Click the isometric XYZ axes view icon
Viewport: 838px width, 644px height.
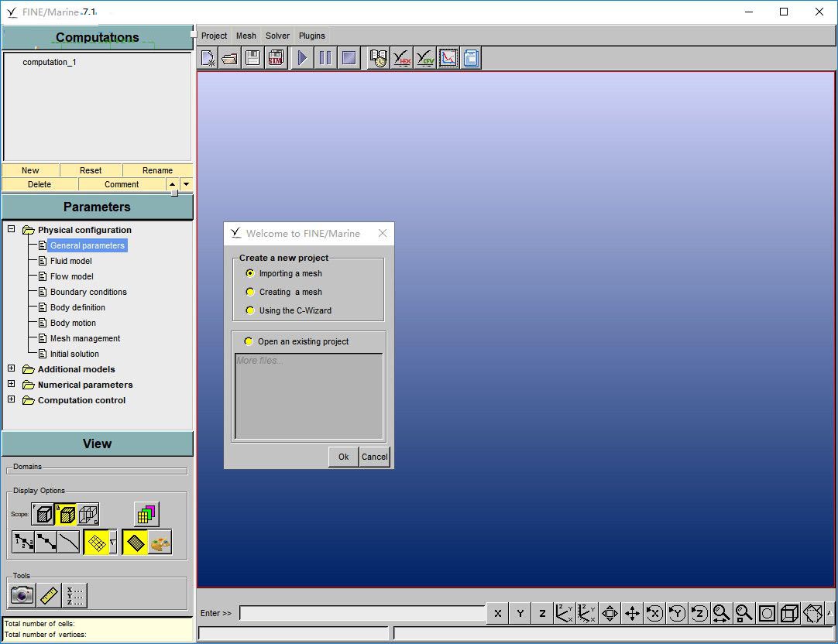tap(564, 613)
